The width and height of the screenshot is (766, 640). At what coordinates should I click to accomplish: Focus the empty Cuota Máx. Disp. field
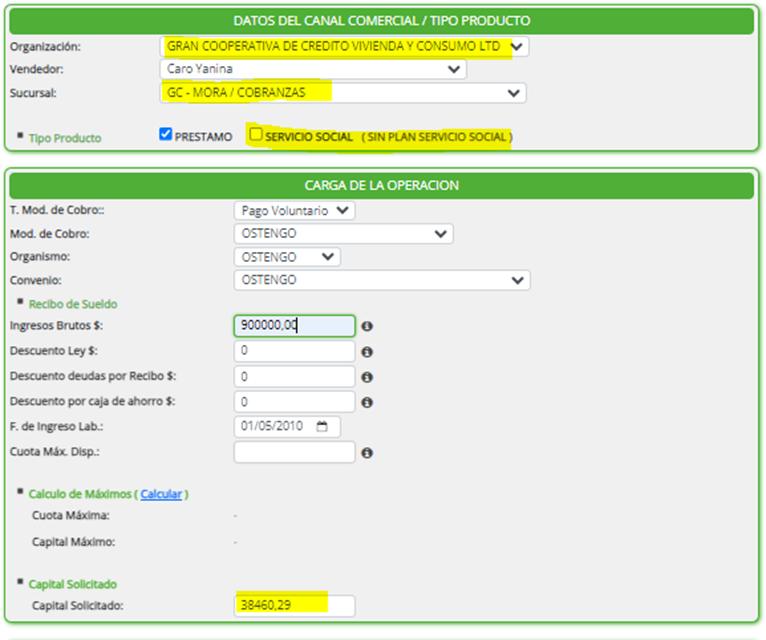(293, 453)
